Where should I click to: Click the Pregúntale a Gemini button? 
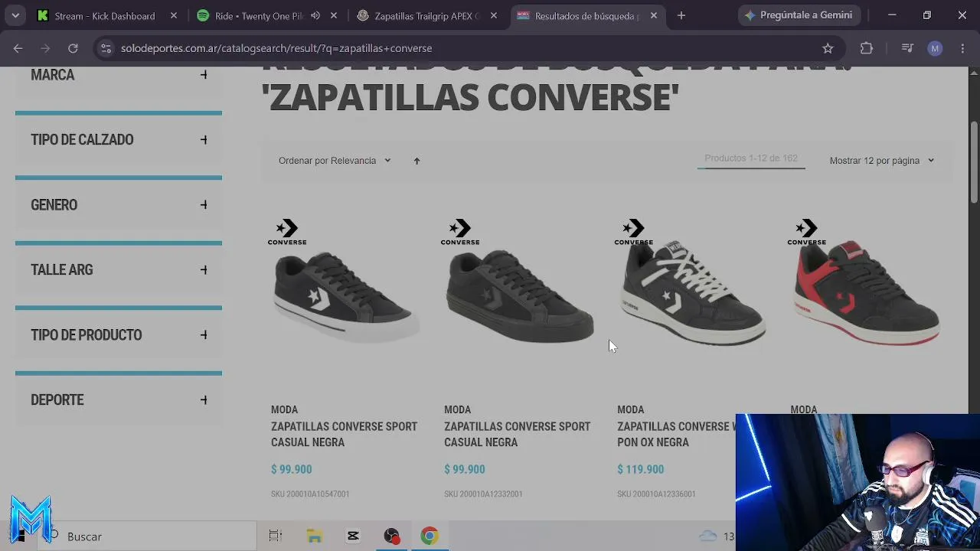click(x=799, y=15)
